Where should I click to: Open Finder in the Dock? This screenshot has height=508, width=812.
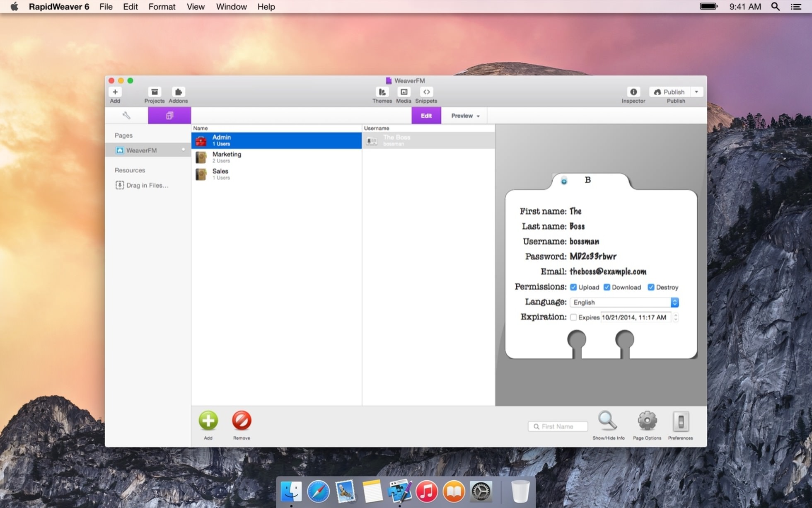[291, 491]
